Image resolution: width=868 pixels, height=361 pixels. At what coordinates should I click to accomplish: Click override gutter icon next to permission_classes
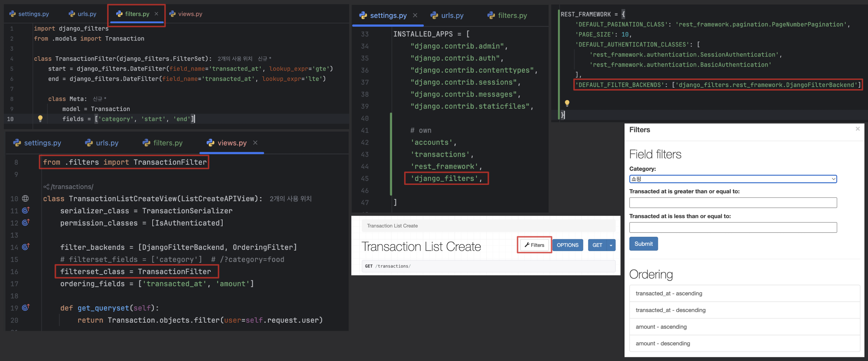point(26,223)
